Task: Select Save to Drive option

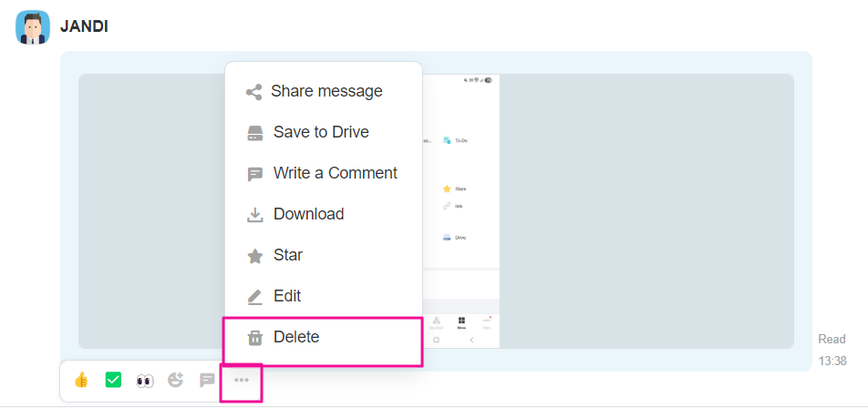Action: tap(320, 132)
